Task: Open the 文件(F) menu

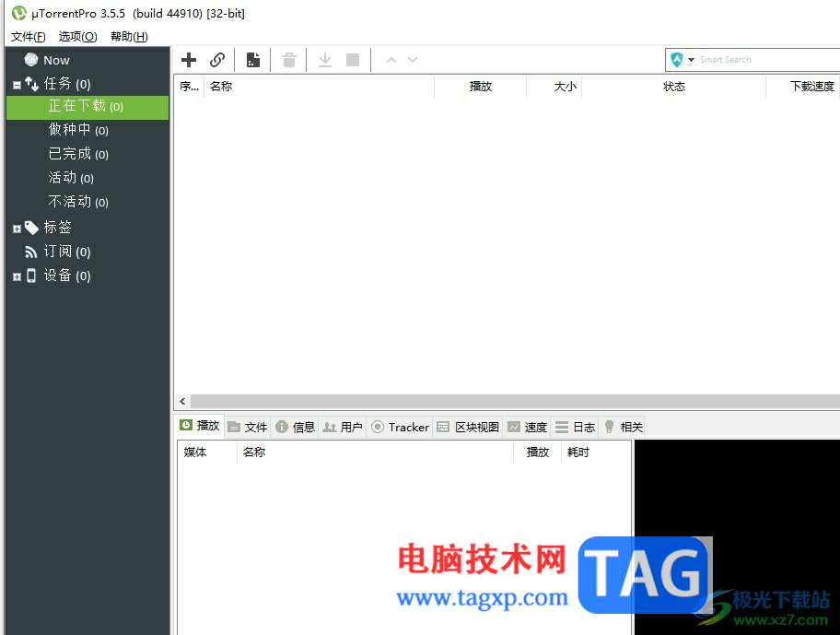Action: click(x=29, y=37)
